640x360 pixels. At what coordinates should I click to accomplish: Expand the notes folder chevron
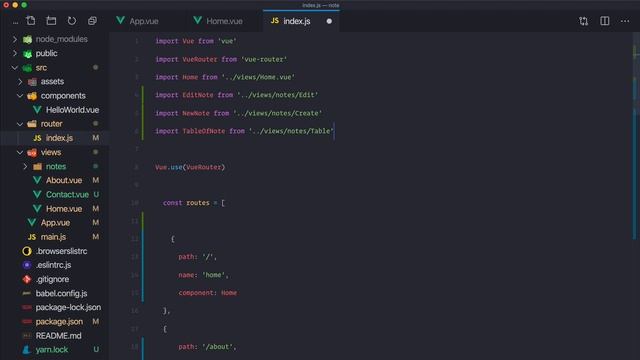[x=25, y=167]
